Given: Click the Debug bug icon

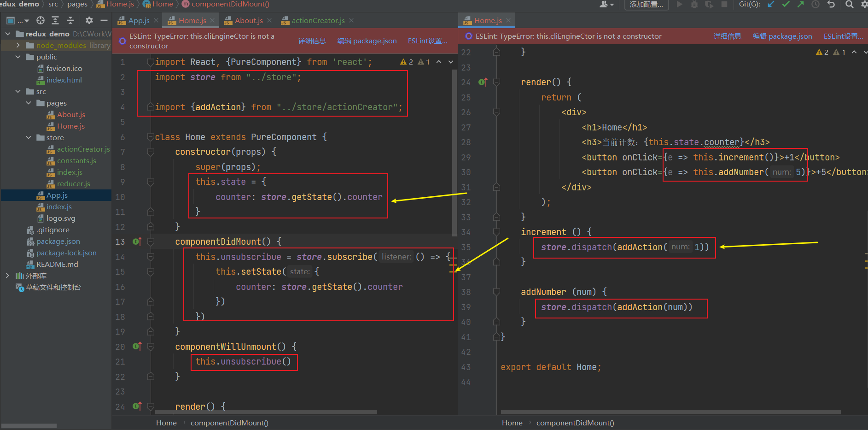Looking at the screenshot, I should [x=694, y=5].
